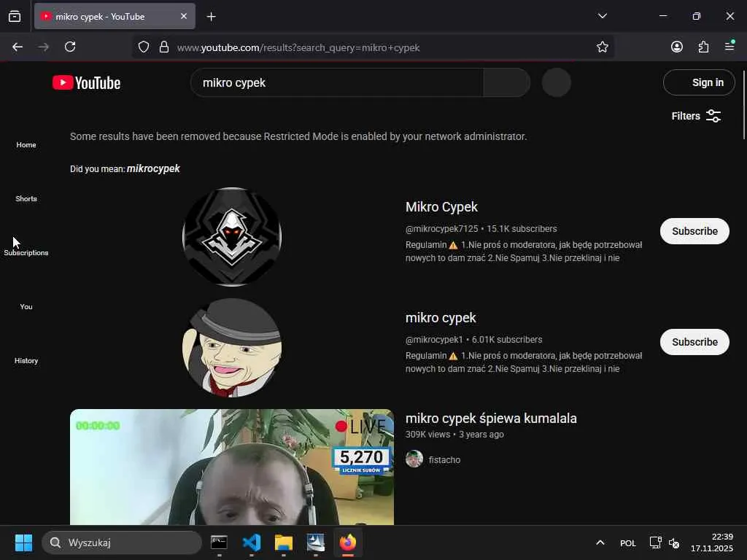This screenshot has height=560, width=747.
Task: Click the muted volume tray icon
Action: (x=674, y=542)
